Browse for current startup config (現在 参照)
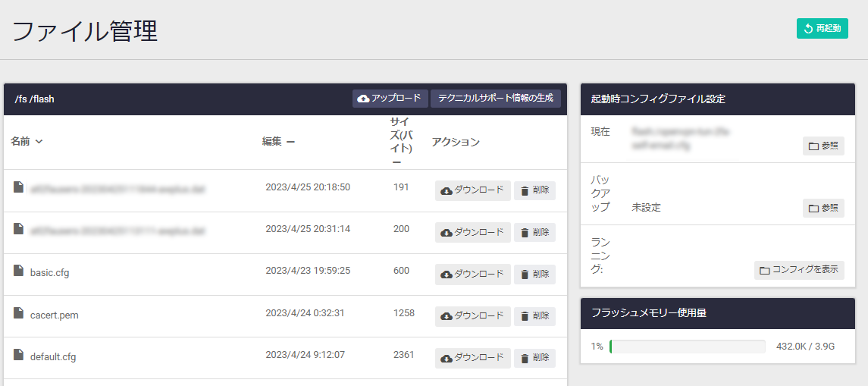868x386 pixels. coord(823,146)
